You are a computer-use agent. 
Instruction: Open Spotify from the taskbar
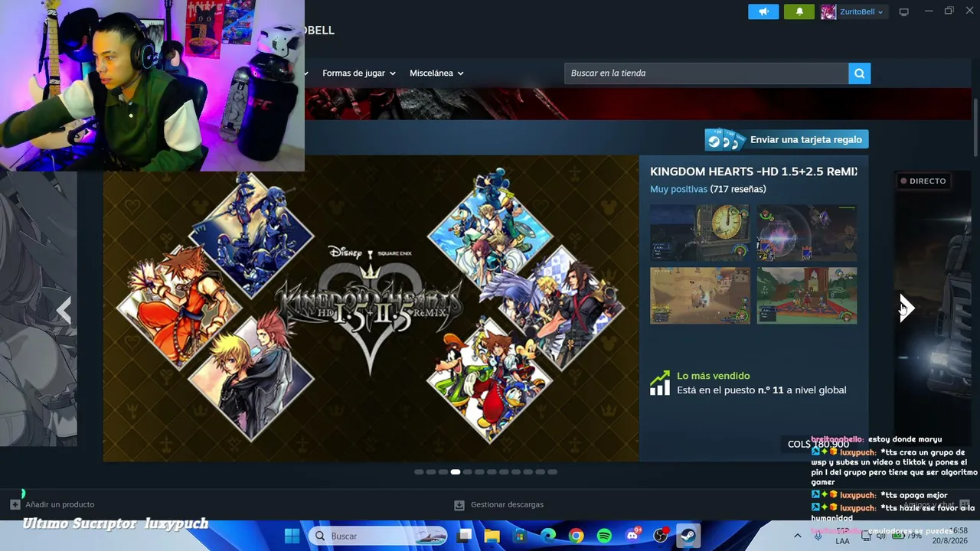point(604,536)
